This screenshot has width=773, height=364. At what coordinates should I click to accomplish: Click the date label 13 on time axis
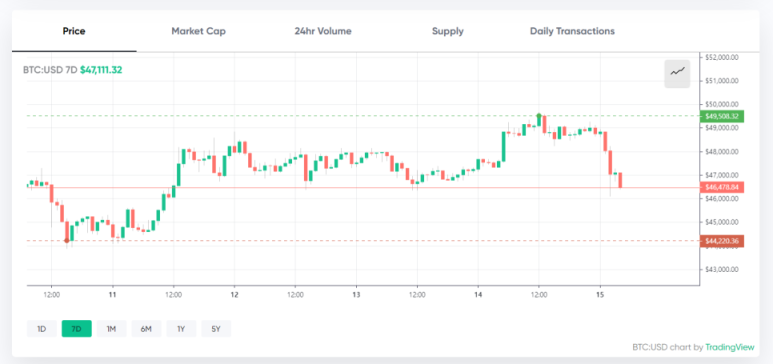pos(356,294)
